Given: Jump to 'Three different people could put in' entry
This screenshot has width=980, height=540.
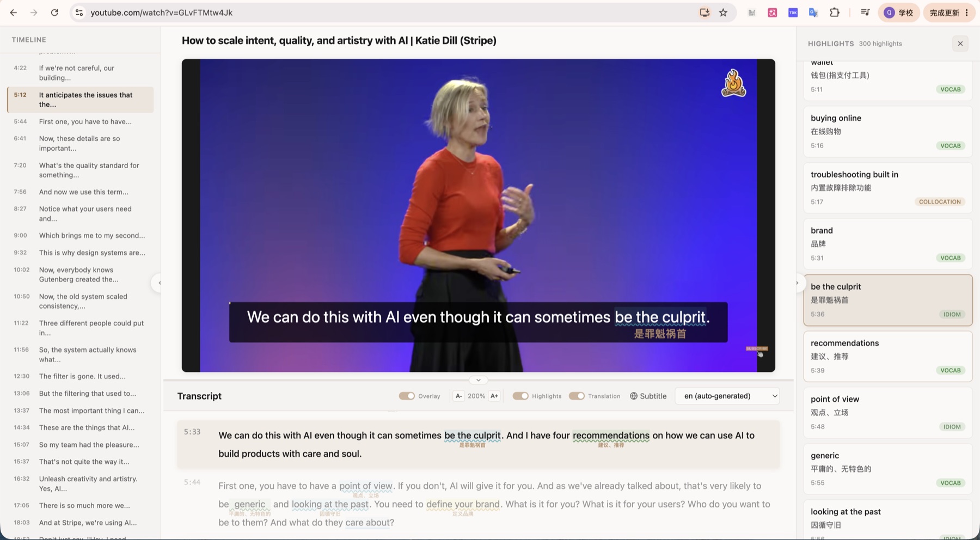Looking at the screenshot, I should [x=81, y=328].
